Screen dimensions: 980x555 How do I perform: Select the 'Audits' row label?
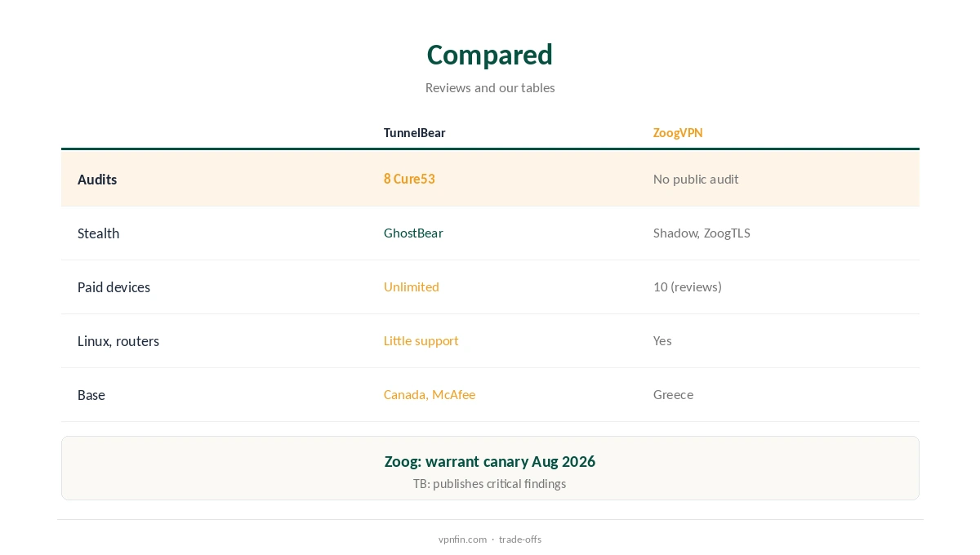pos(97,180)
